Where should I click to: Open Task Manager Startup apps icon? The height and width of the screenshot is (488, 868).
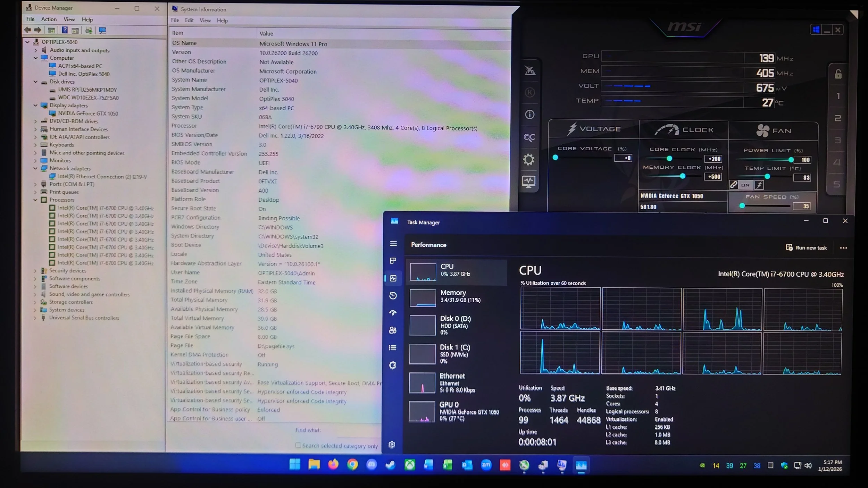(393, 313)
